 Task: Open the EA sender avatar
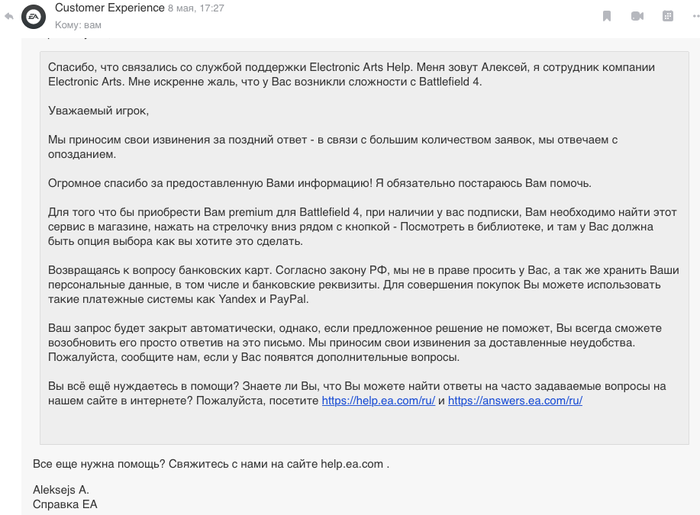tap(34, 16)
